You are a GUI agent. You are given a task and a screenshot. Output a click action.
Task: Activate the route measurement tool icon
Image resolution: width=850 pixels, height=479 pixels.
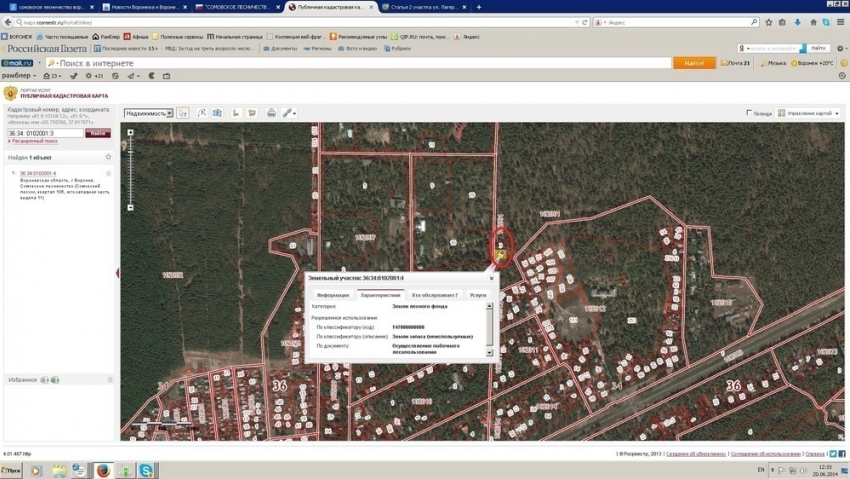202,113
